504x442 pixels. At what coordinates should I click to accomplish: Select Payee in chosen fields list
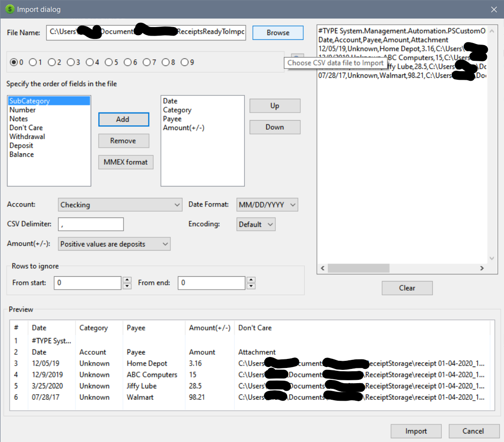[203, 119]
